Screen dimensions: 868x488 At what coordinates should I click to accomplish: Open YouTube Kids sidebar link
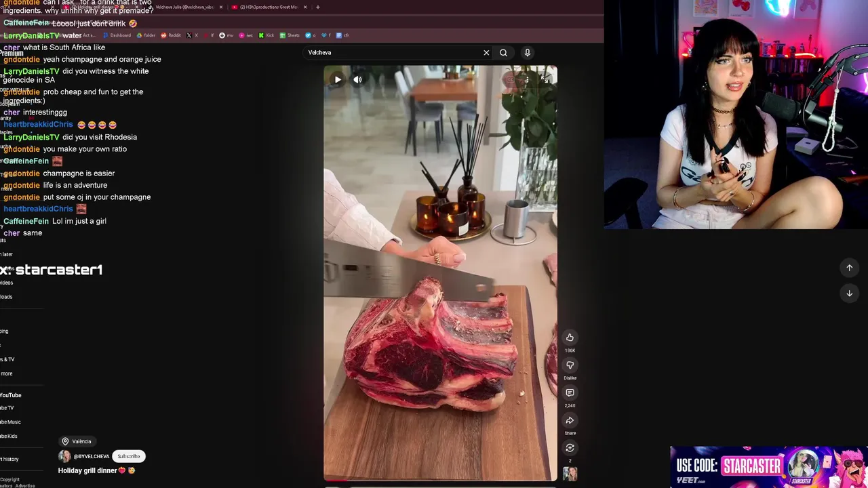click(x=9, y=436)
